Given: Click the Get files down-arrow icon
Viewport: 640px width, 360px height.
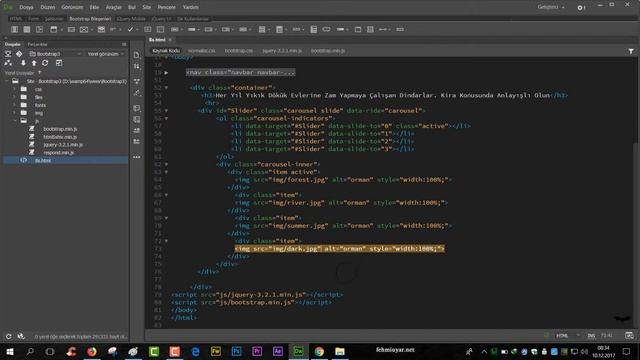Looking at the screenshot, I should 23,63.
